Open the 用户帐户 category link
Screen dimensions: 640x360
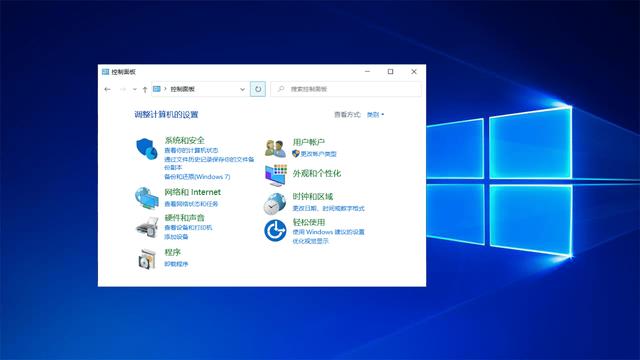pyautogui.click(x=309, y=142)
